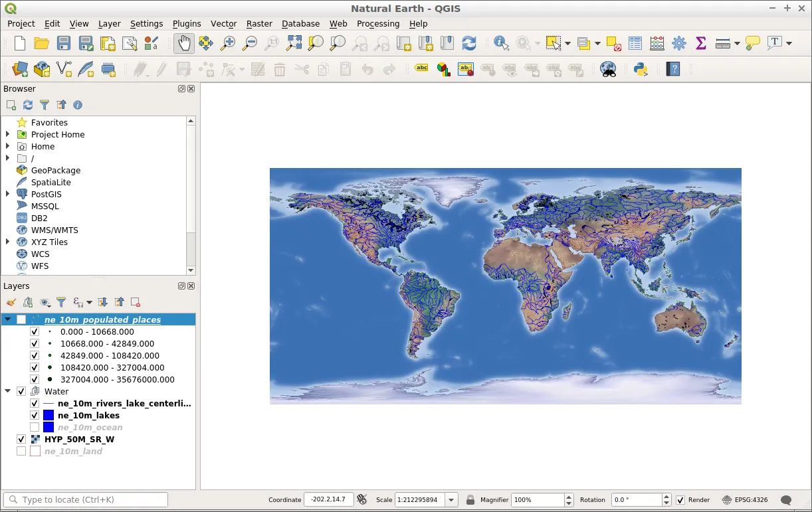
Task: Activate the Identify Features tool
Action: pyautogui.click(x=502, y=44)
